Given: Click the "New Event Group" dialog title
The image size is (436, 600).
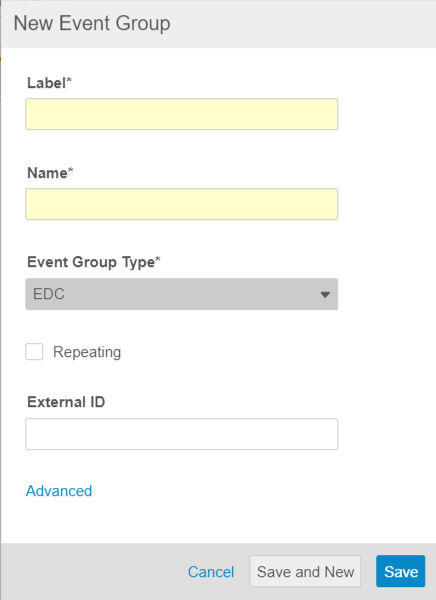Looking at the screenshot, I should pos(92,23).
